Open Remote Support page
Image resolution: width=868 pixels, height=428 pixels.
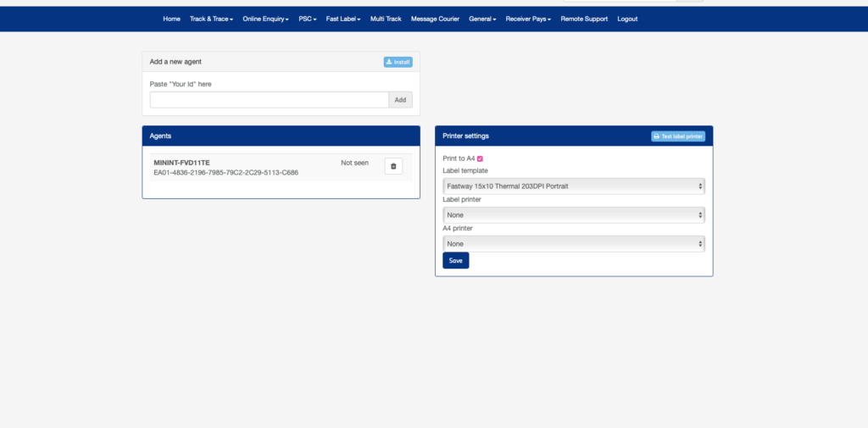584,19
